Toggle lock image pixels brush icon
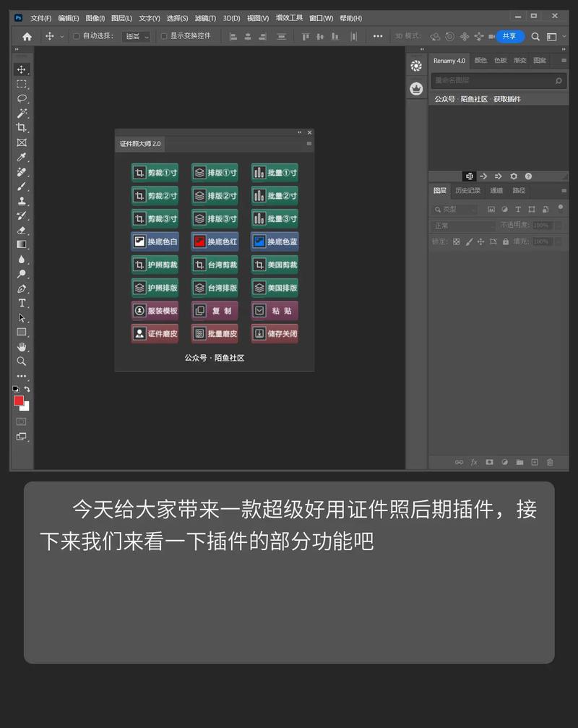 tap(469, 242)
